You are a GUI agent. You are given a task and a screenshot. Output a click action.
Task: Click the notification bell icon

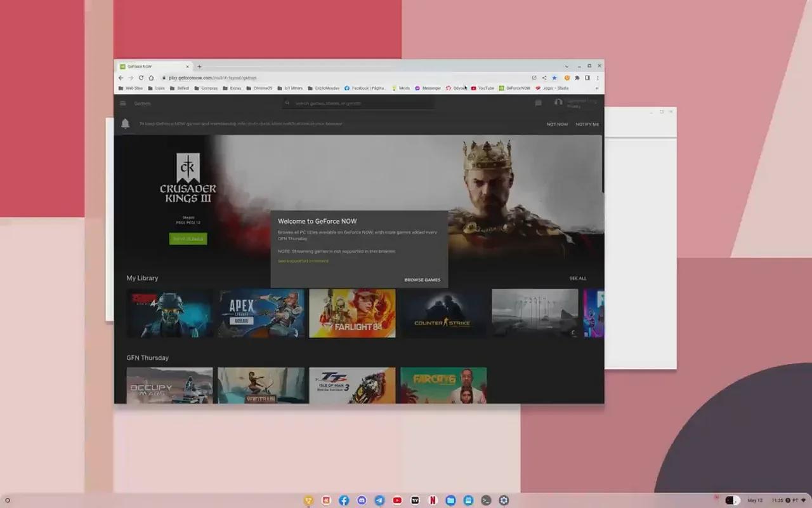(x=126, y=124)
